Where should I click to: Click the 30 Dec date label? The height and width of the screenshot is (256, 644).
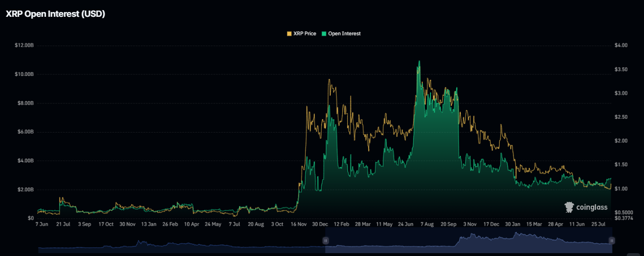coord(320,224)
